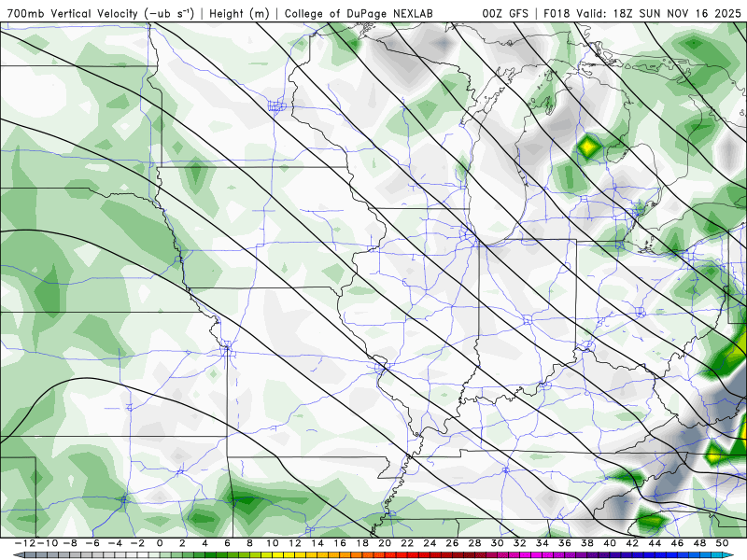Click the '10' color bar label
The image size is (747, 560).
(x=272, y=543)
